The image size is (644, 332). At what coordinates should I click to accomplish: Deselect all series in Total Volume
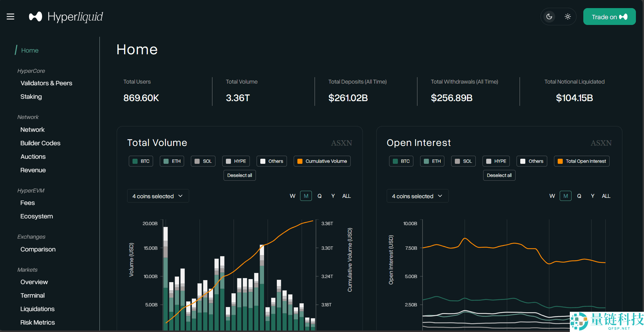coord(240,175)
